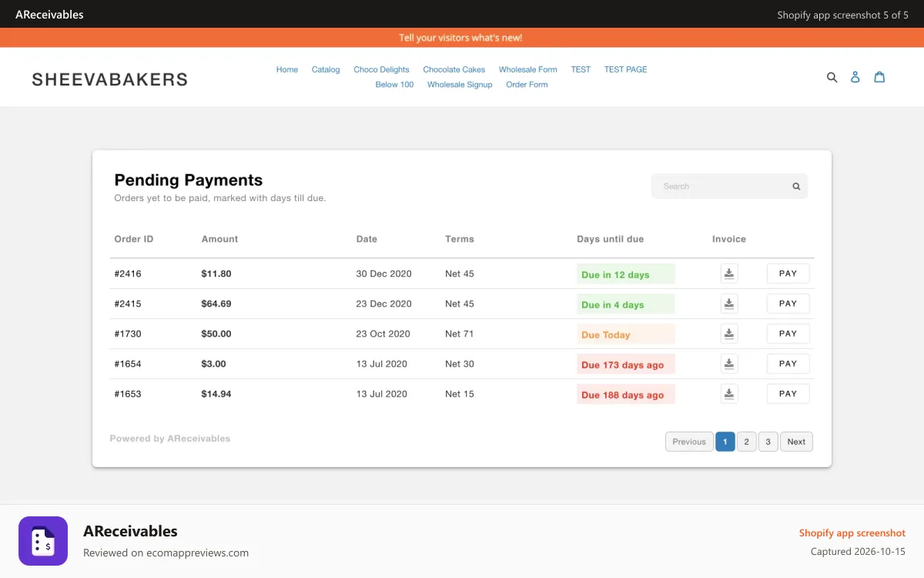Viewport: 924px width, 578px height.
Task: Pay order #2415
Action: (788, 304)
